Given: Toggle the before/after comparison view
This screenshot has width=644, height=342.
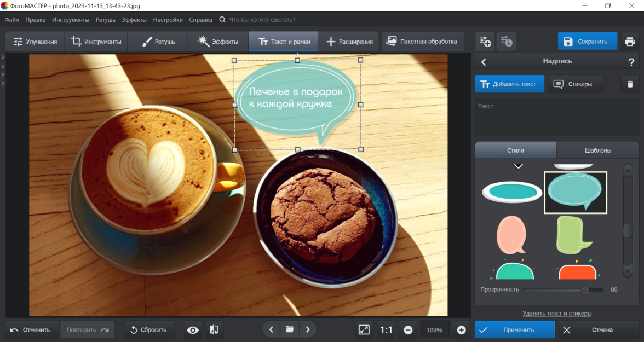Looking at the screenshot, I should [214, 330].
